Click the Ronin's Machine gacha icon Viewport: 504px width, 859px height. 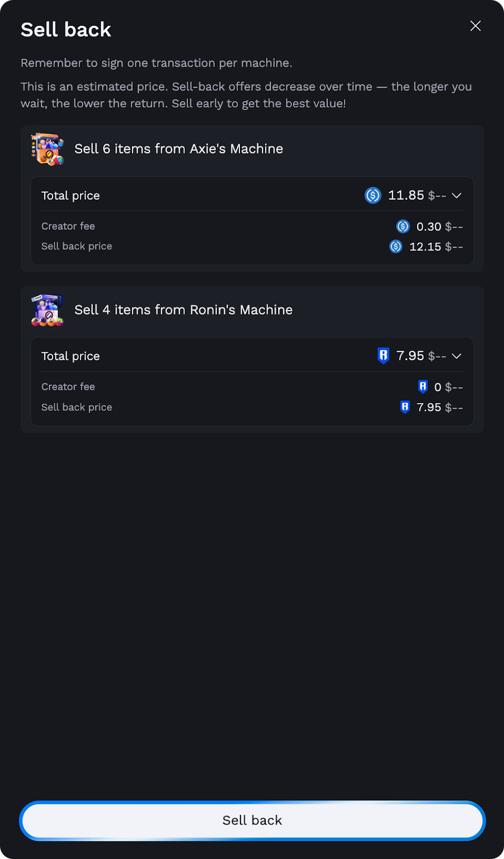(x=48, y=310)
